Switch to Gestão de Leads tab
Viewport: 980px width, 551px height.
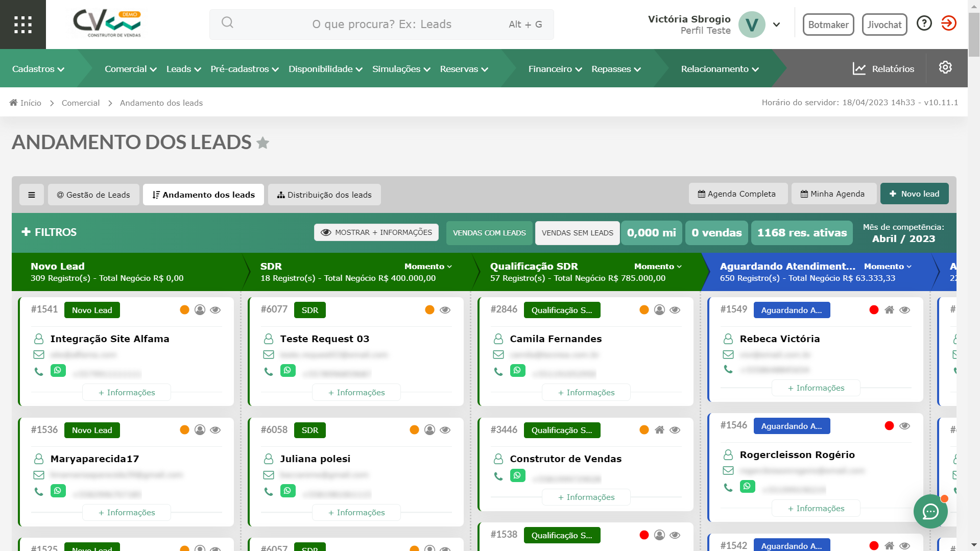point(93,195)
